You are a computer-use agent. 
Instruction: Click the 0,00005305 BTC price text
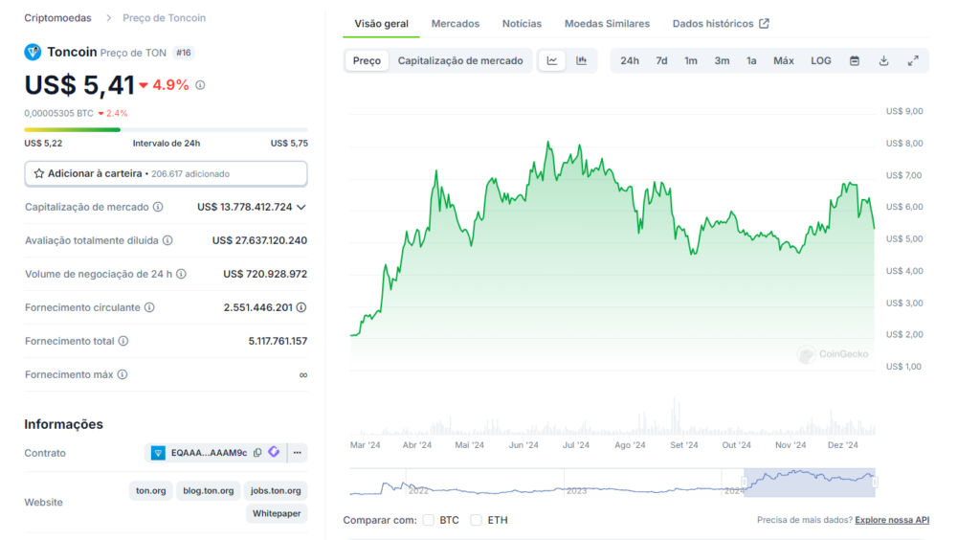coord(58,113)
